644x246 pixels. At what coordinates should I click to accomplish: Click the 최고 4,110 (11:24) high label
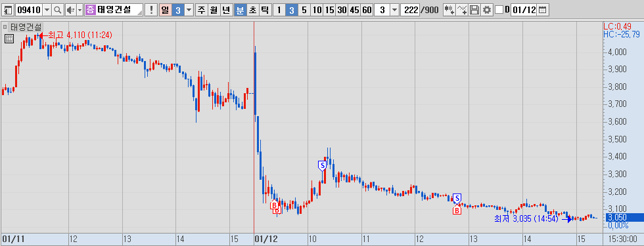(x=80, y=35)
